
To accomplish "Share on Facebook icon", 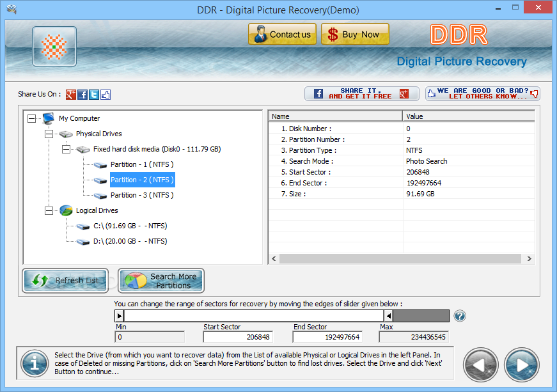I will (82, 95).
